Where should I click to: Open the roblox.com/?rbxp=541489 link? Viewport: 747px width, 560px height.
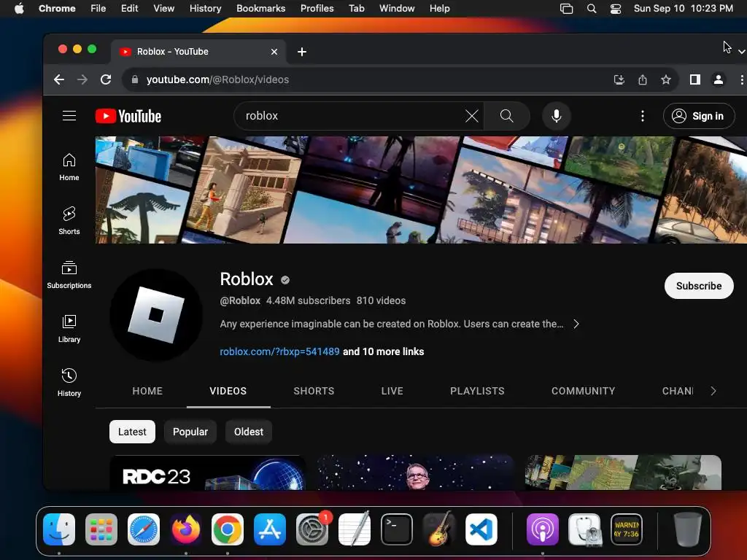[279, 351]
